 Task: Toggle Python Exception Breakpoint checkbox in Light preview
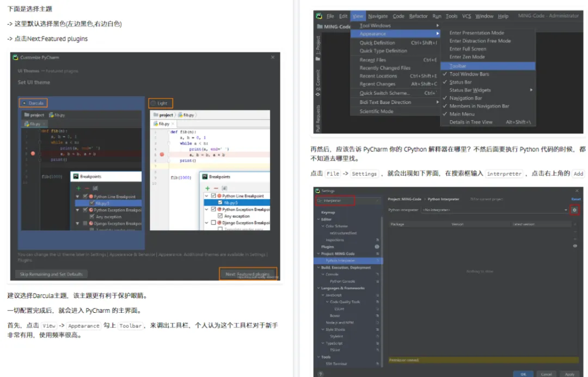(x=213, y=209)
